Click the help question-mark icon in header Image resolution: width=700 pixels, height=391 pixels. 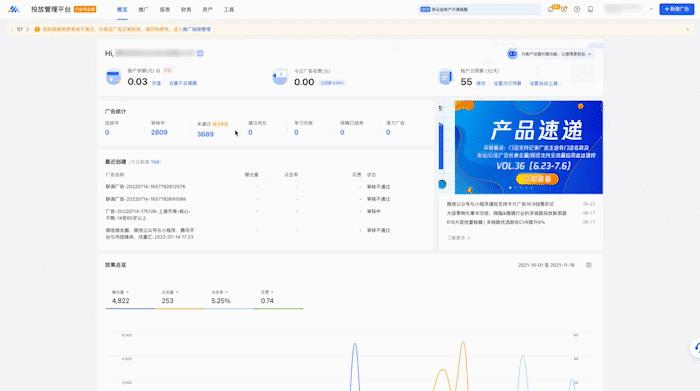pos(577,9)
